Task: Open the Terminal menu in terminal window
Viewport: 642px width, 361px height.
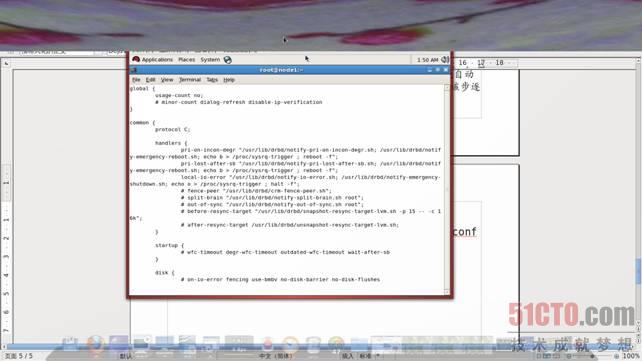Action: pos(190,80)
